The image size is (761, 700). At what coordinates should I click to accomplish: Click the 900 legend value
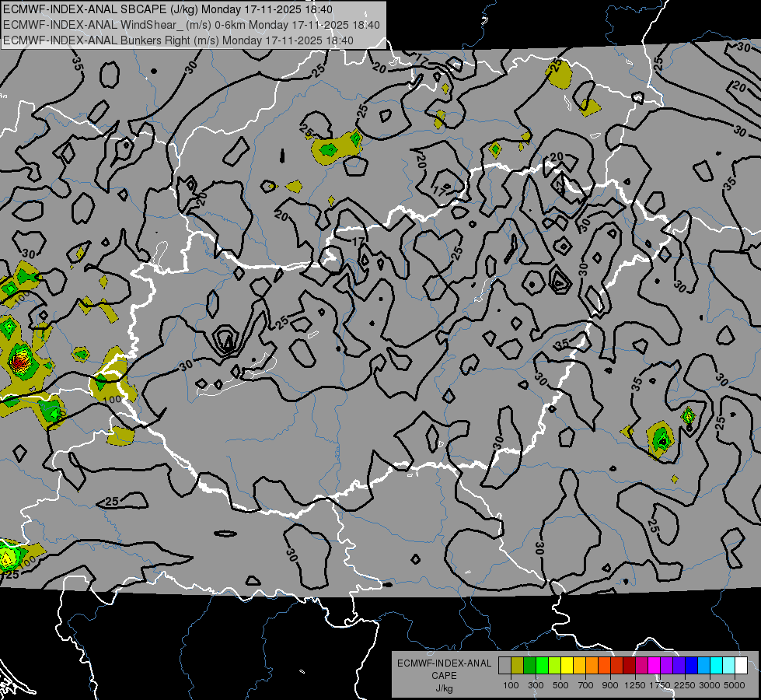coord(610,685)
